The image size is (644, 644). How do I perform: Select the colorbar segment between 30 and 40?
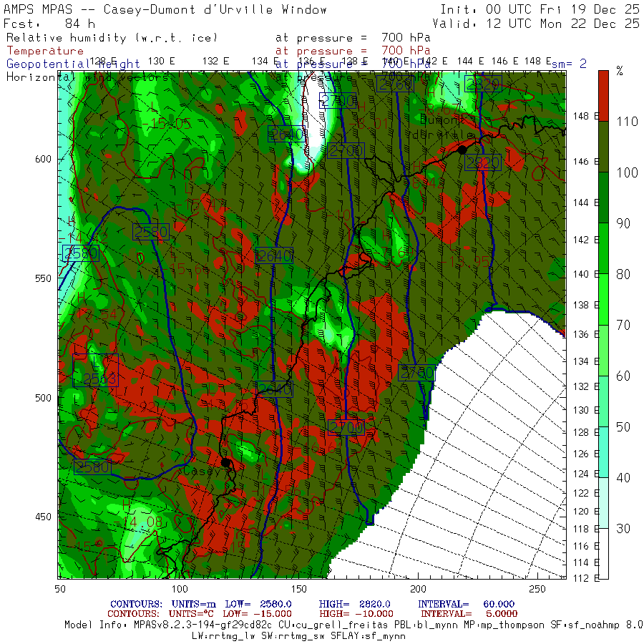[603, 503]
